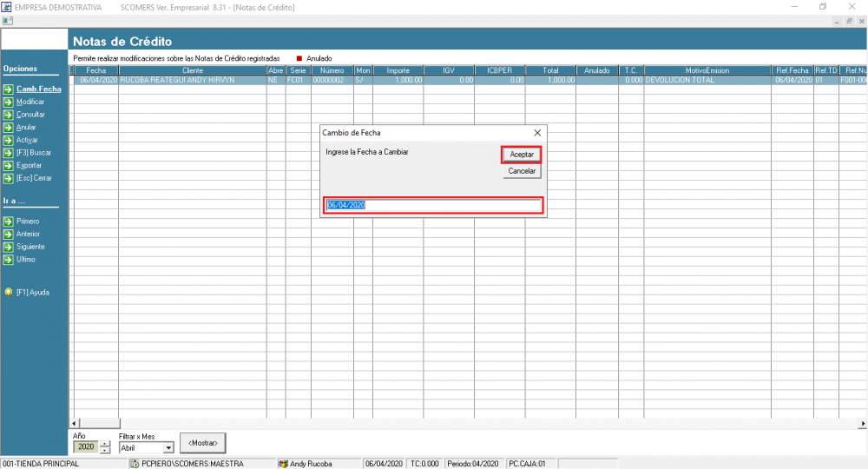Go to Ultimo record

tap(26, 259)
